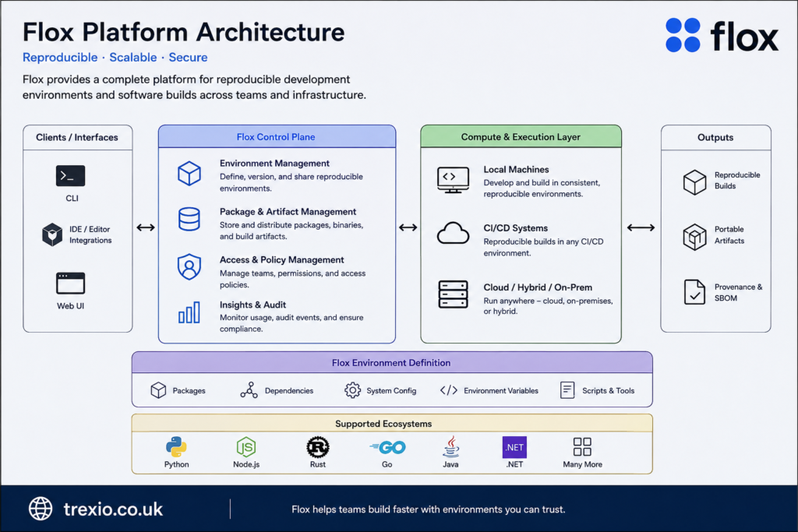Click the 'Environment Variables' label
Viewport: 798px width, 532px height.
501,390
